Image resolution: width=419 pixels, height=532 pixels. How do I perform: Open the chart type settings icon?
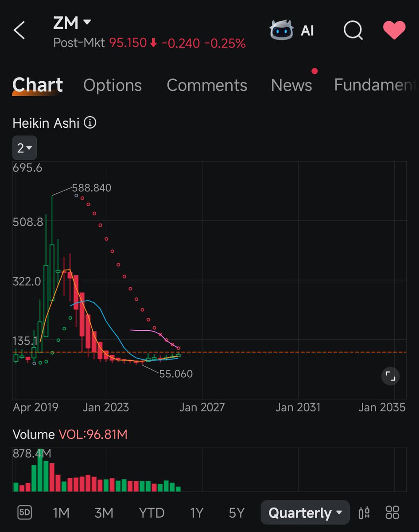point(365,513)
